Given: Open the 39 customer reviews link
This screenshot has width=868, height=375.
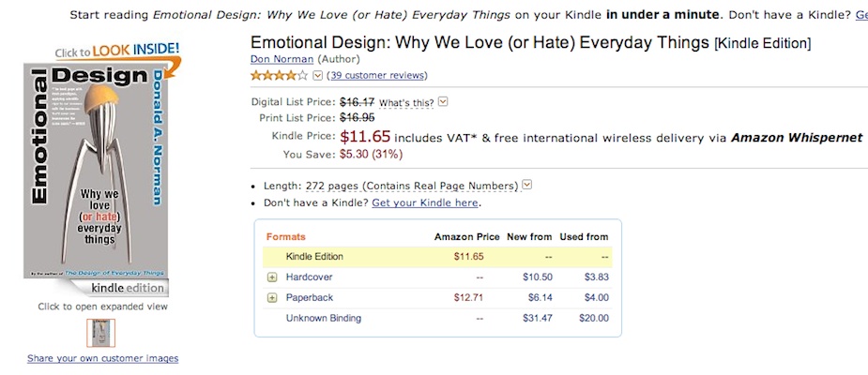Looking at the screenshot, I should coord(377,75).
